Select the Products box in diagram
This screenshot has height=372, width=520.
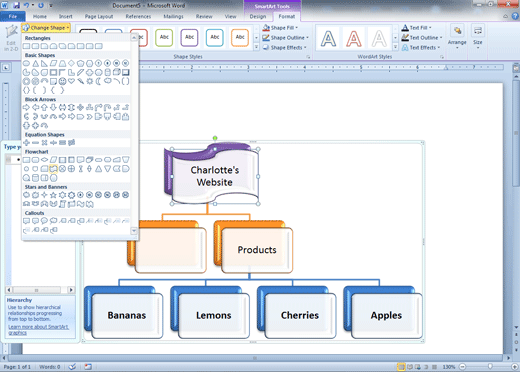click(257, 250)
